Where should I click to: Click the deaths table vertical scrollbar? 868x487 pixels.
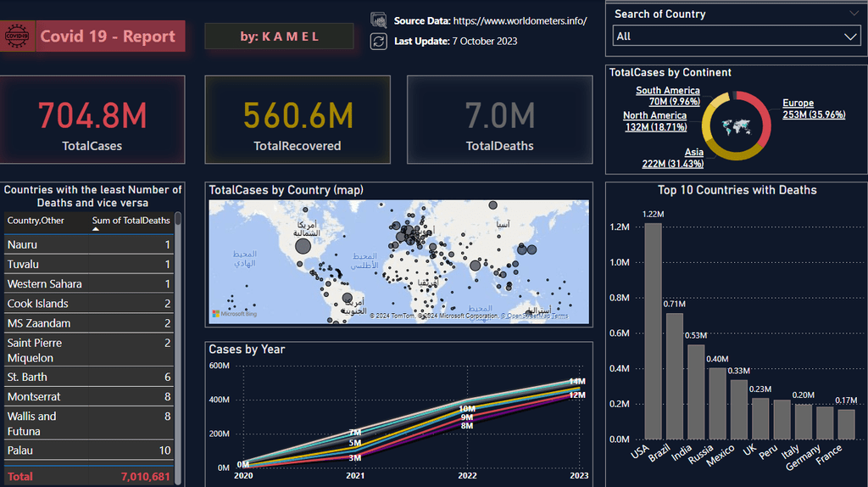(x=178, y=339)
